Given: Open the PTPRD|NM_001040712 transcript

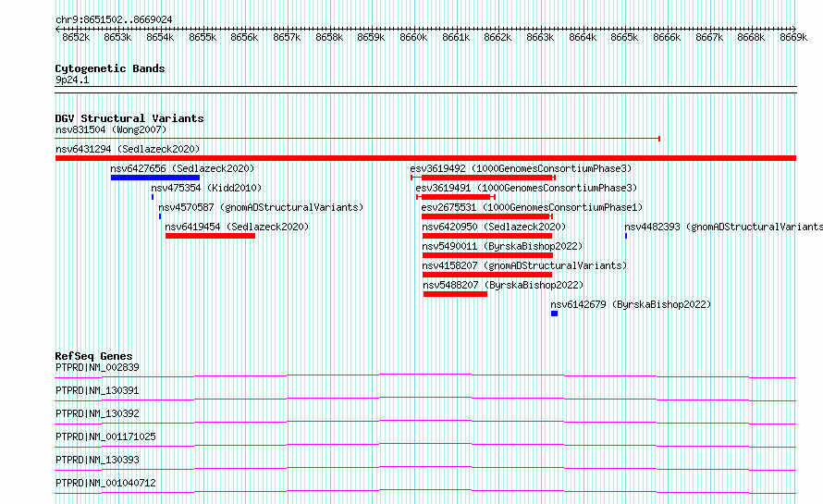Looking at the screenshot, I should coord(105,483).
